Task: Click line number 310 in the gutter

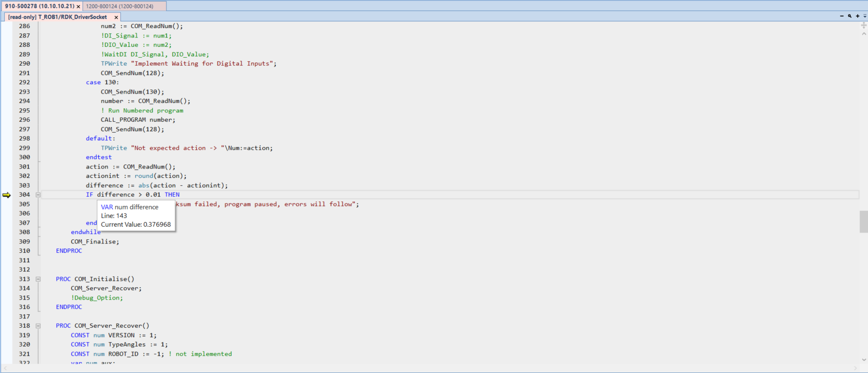Action: [24, 251]
